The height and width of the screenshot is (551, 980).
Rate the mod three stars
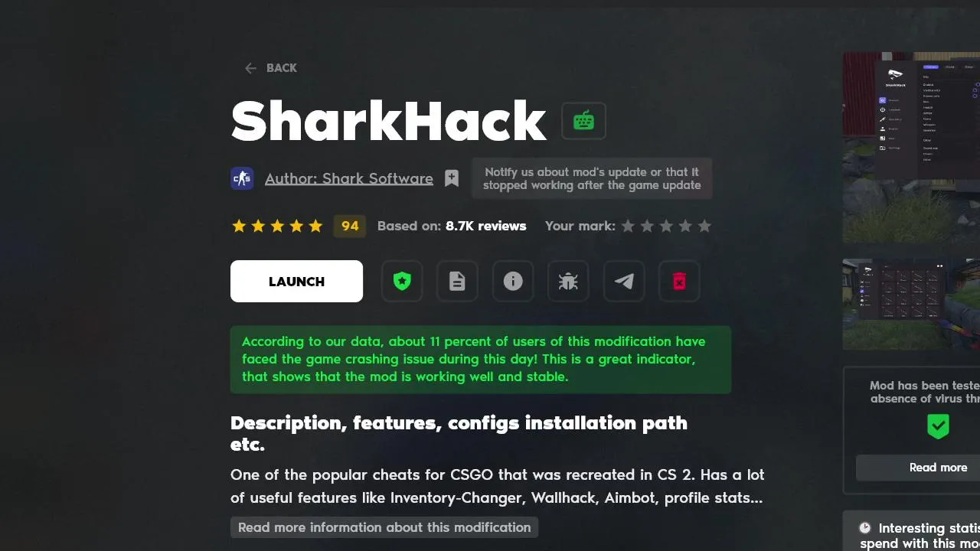666,226
